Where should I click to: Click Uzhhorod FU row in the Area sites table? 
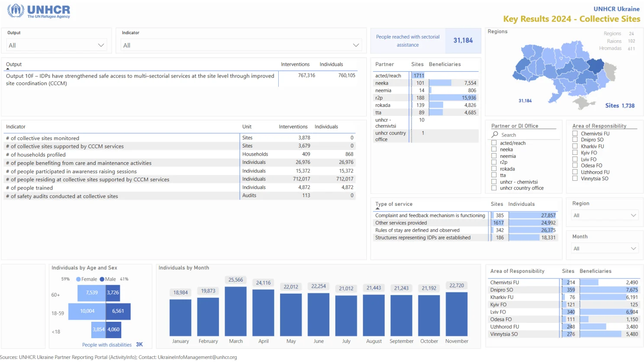[564, 327]
